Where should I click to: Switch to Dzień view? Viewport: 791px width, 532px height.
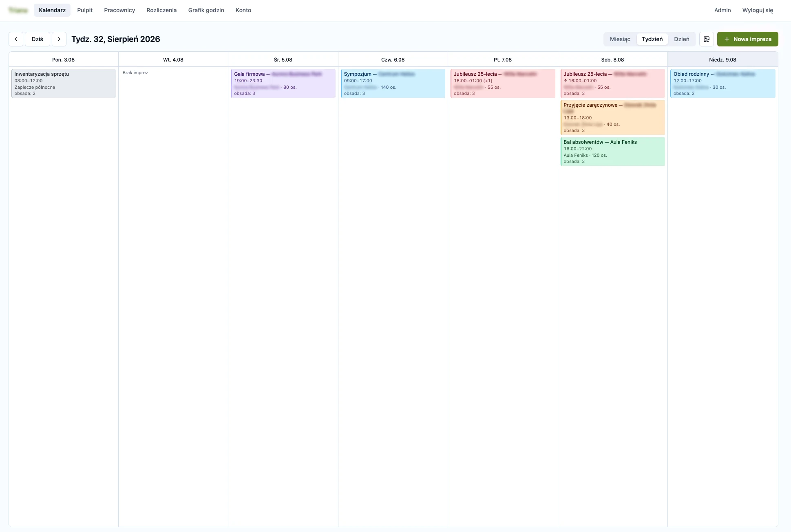(681, 39)
